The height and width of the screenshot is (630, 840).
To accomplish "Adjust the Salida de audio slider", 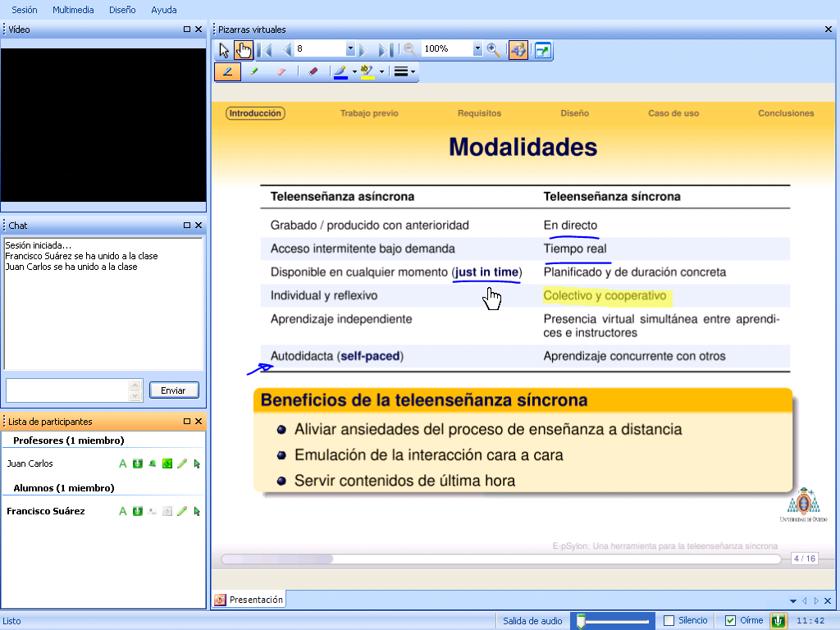I will coord(612,621).
